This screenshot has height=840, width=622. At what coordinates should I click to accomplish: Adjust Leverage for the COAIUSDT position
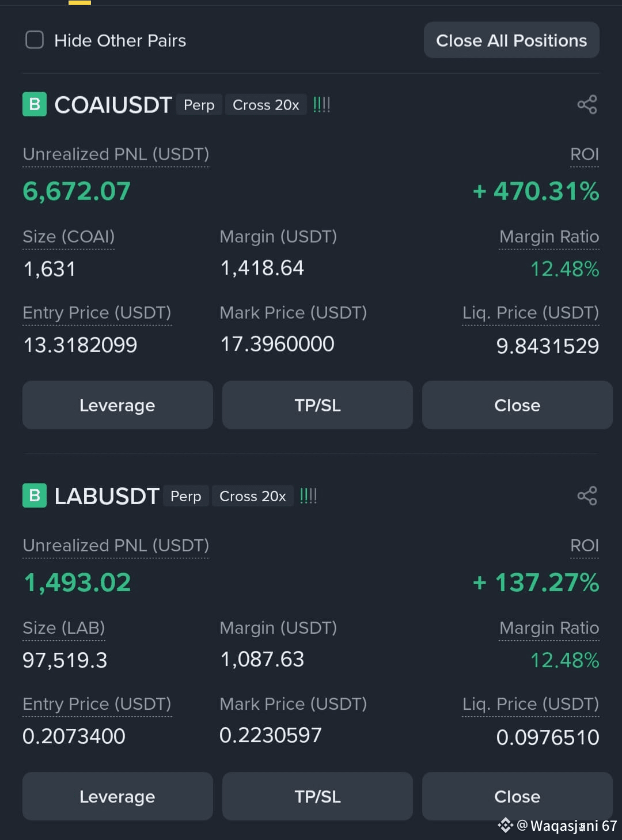[117, 405]
